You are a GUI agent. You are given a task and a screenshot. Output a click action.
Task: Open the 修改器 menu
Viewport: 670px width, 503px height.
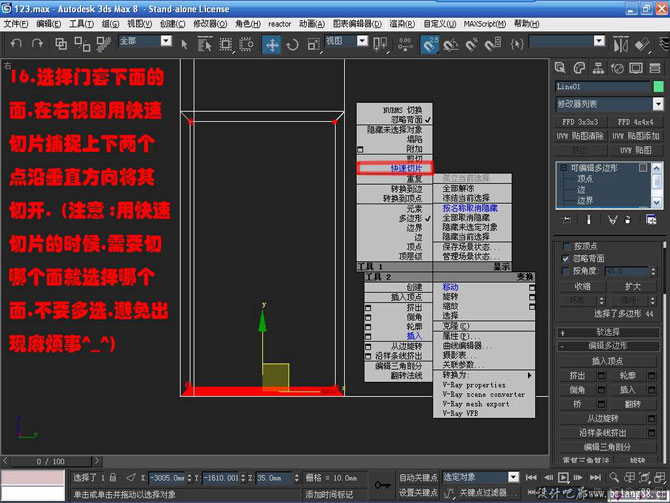pos(210,24)
